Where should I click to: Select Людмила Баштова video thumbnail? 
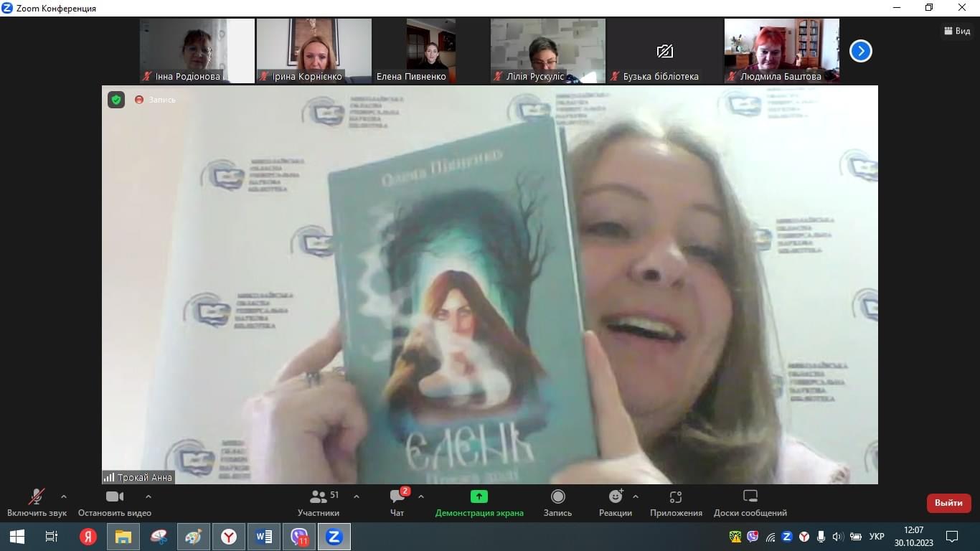click(x=782, y=51)
